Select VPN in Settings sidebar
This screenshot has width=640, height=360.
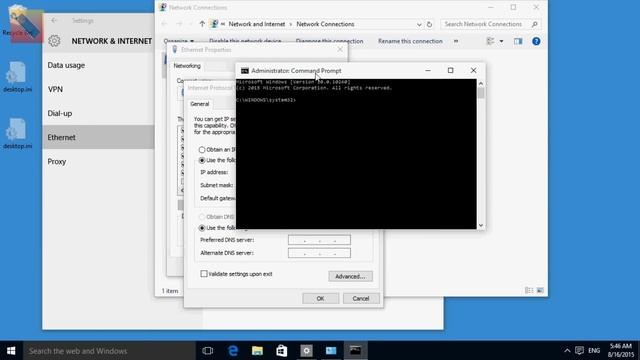click(x=98, y=89)
